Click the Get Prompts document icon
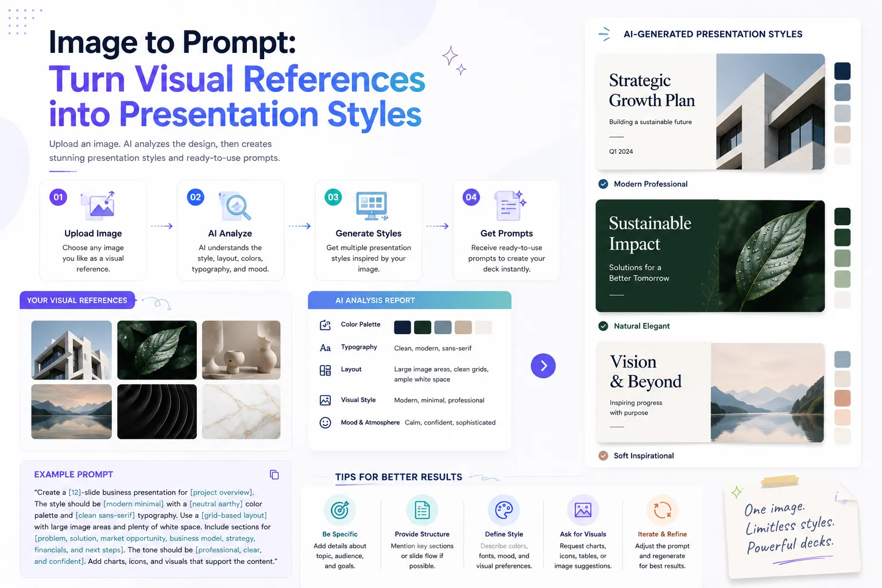This screenshot has height=588, width=882. (510, 206)
